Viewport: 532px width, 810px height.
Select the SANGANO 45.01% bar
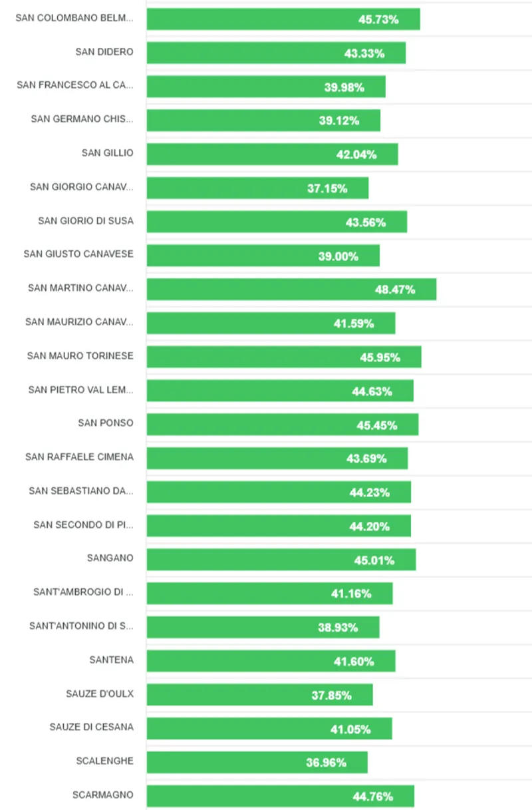281,560
